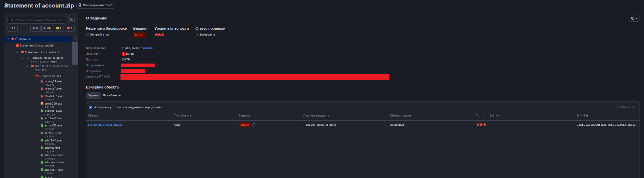This screenshot has width=644, height=178.
Task: Collapse Поведенческий анализ tree node
Action: [23, 58]
